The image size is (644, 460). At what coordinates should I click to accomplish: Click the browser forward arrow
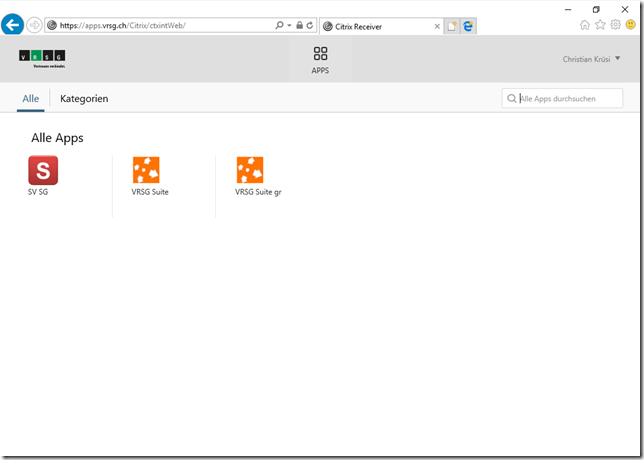35,25
